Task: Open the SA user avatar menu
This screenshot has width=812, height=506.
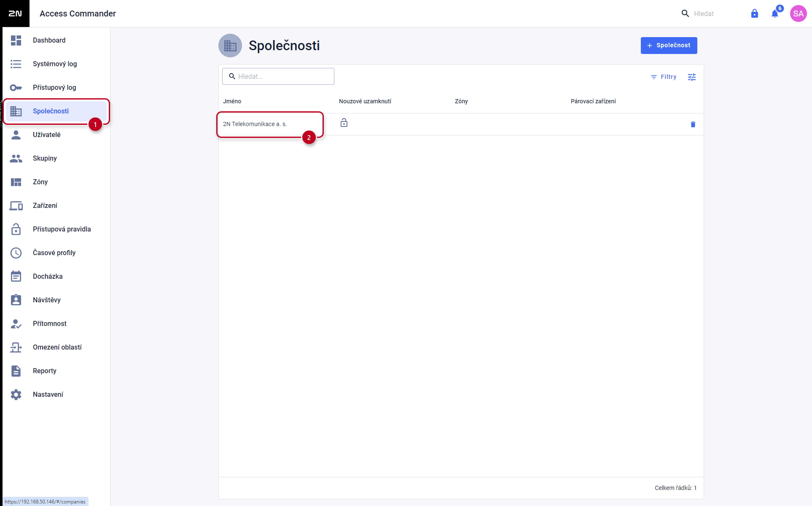Action: (798, 13)
